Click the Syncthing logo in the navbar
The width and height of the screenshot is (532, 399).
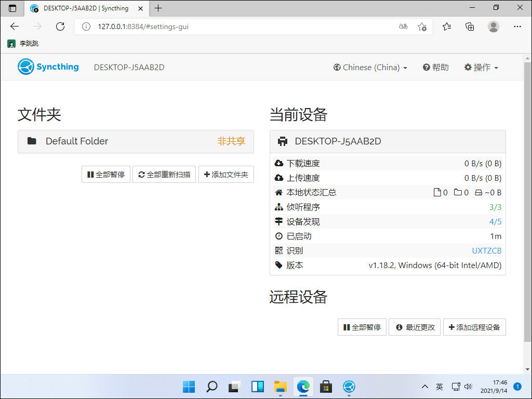tap(48, 67)
